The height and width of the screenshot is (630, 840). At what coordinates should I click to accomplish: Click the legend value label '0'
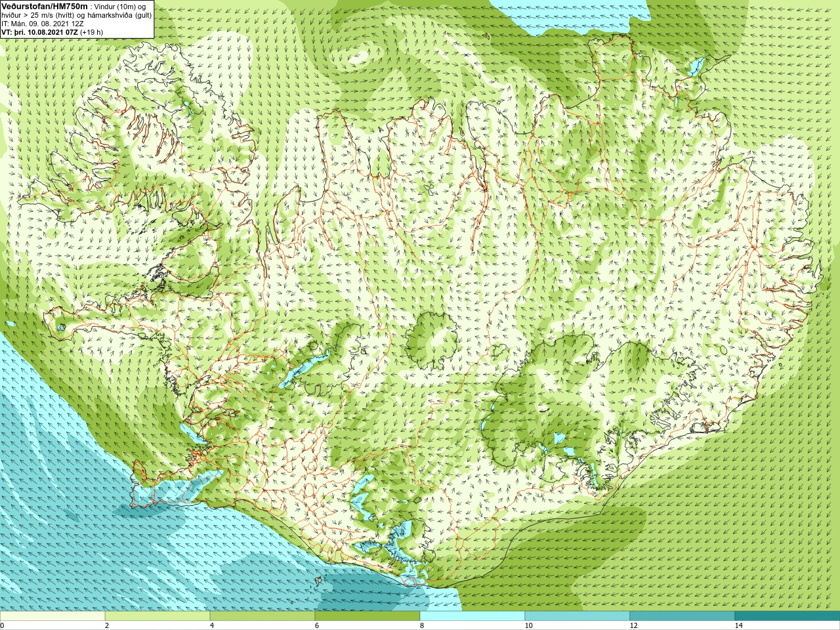coord(3,625)
